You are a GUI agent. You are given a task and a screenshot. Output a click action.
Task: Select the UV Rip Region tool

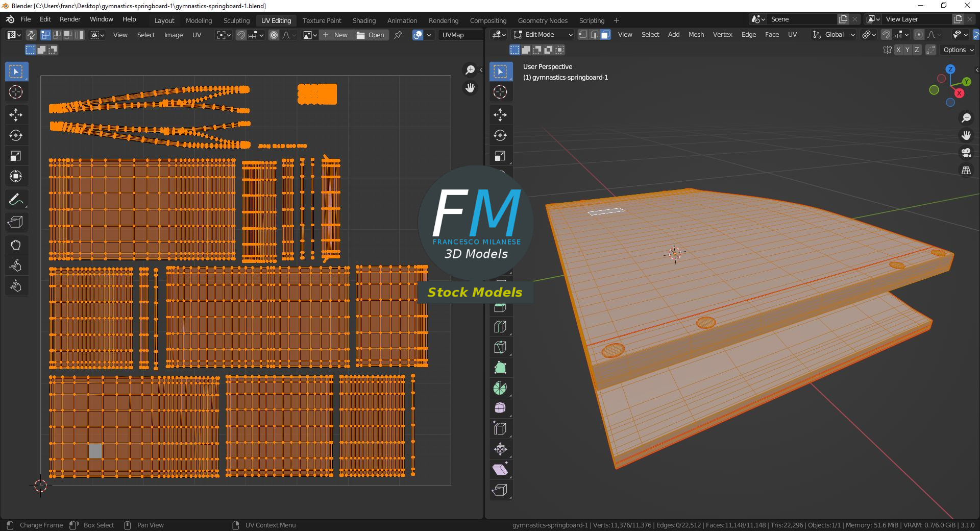pos(16,222)
